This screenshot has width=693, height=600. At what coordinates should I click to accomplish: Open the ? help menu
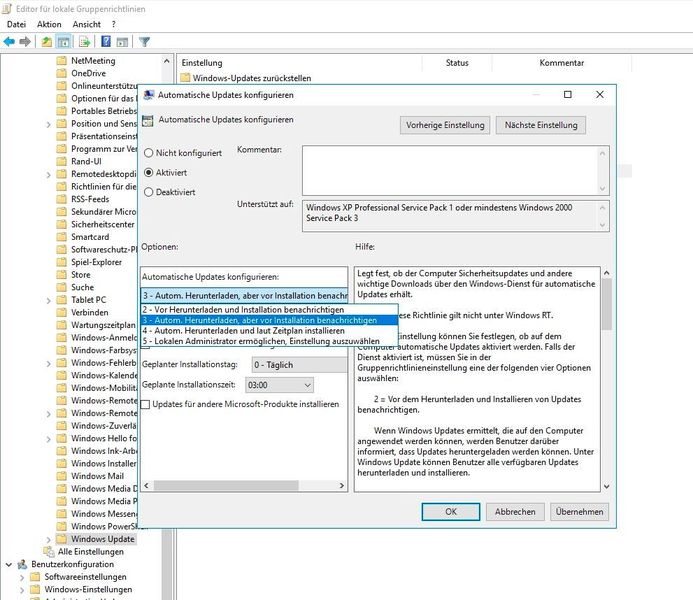[x=114, y=24]
